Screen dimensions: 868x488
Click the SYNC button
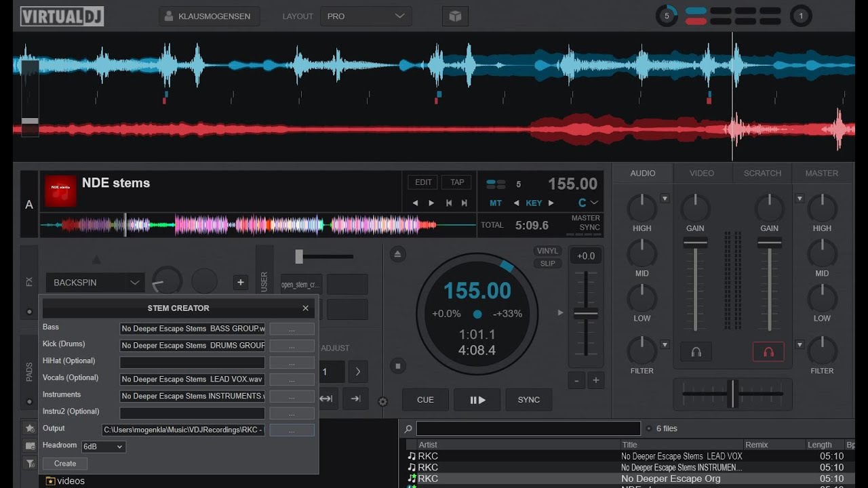[529, 400]
